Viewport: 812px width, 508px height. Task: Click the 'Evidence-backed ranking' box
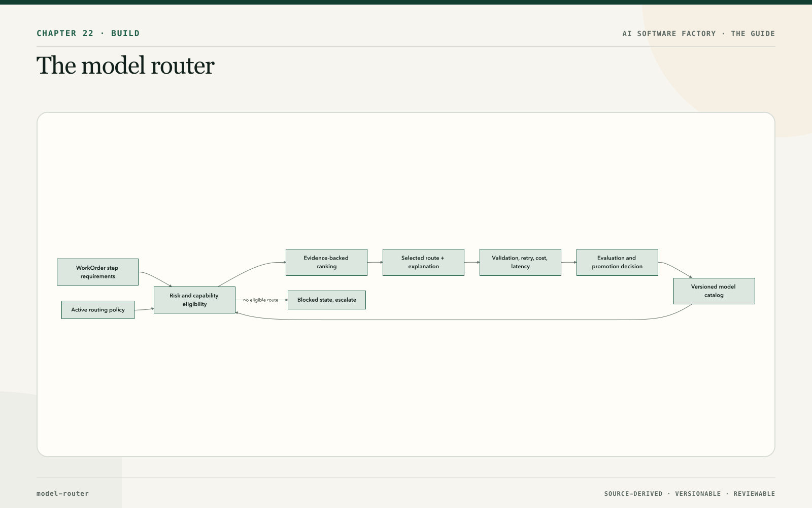tap(326, 262)
